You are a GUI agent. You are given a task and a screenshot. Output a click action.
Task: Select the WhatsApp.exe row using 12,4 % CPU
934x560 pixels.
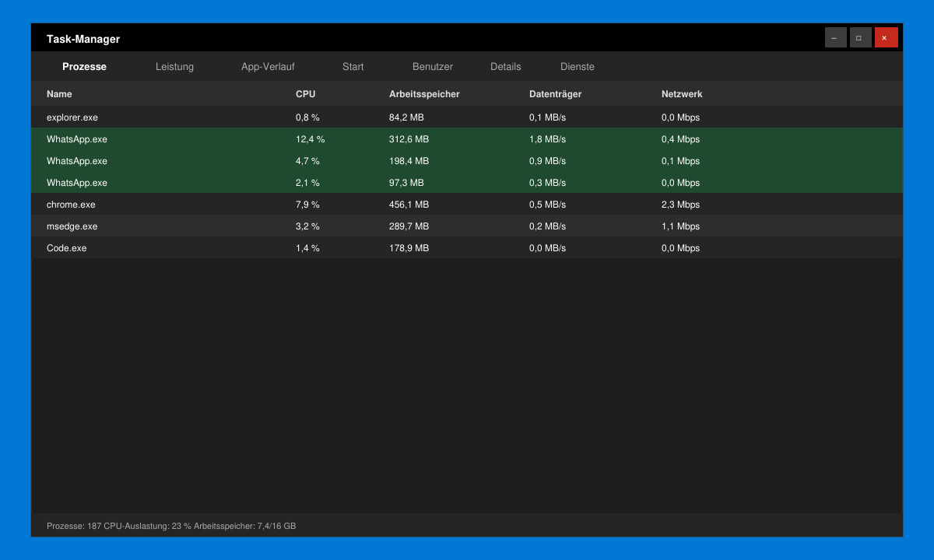tap(467, 139)
